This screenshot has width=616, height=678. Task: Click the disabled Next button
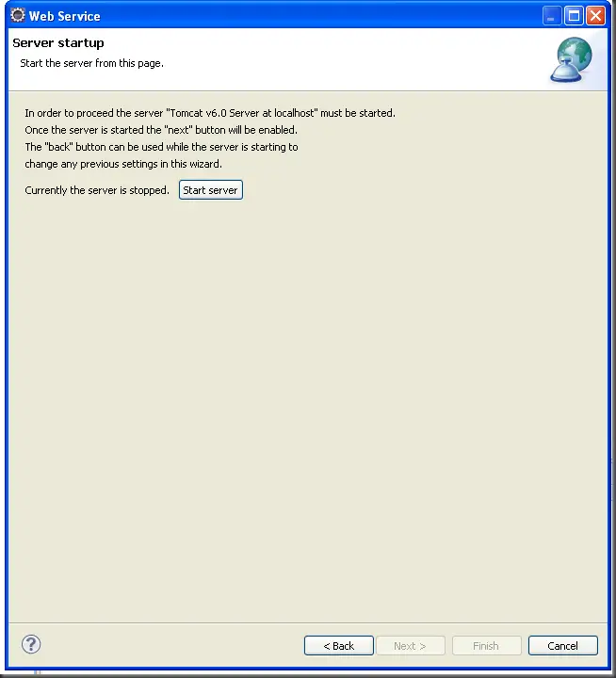pos(410,646)
